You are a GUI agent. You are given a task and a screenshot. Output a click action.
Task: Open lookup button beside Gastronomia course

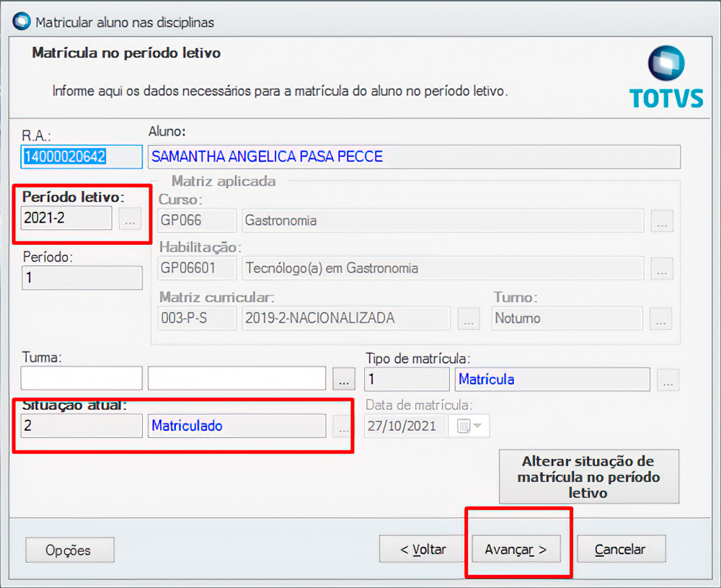click(661, 221)
